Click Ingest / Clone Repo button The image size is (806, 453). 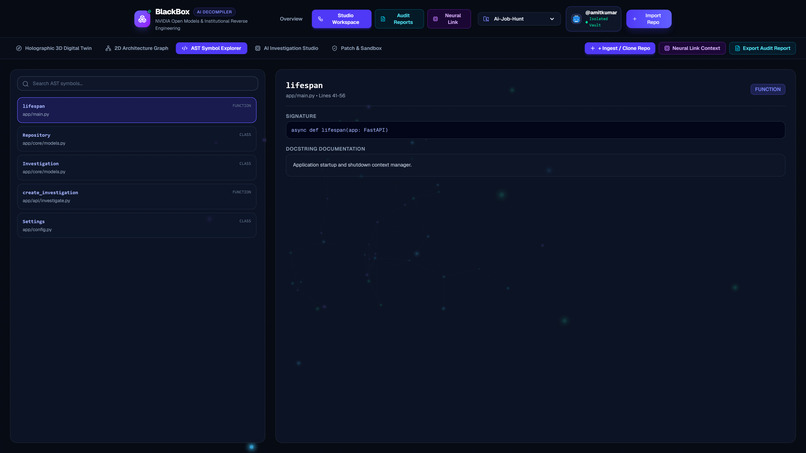619,48
